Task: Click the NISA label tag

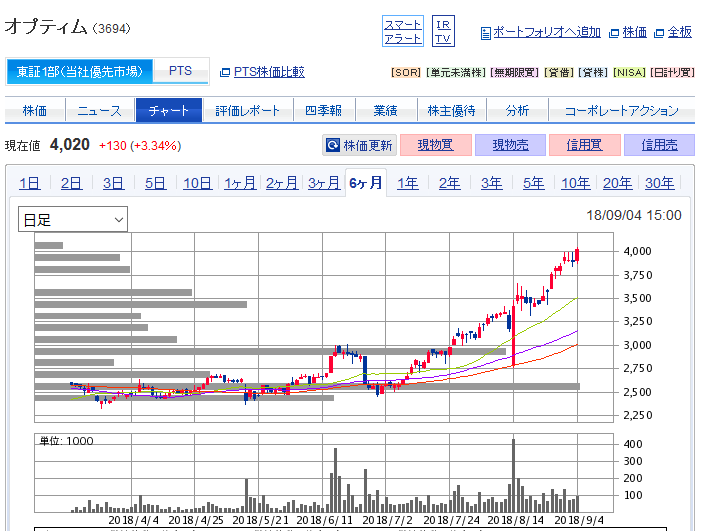Action: click(627, 73)
